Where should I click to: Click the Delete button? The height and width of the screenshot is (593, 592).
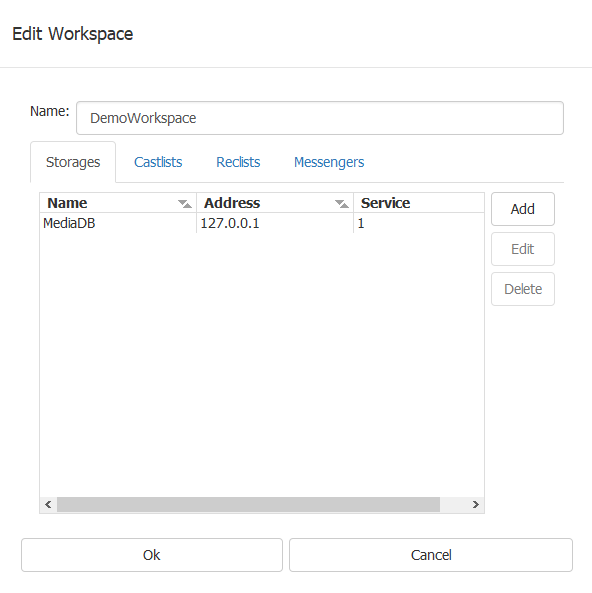(523, 289)
